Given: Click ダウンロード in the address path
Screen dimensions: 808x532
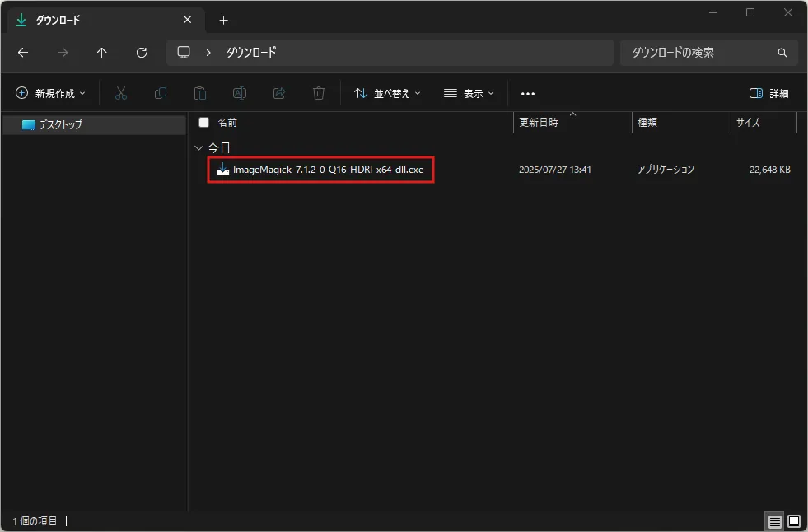Looking at the screenshot, I should [251, 53].
